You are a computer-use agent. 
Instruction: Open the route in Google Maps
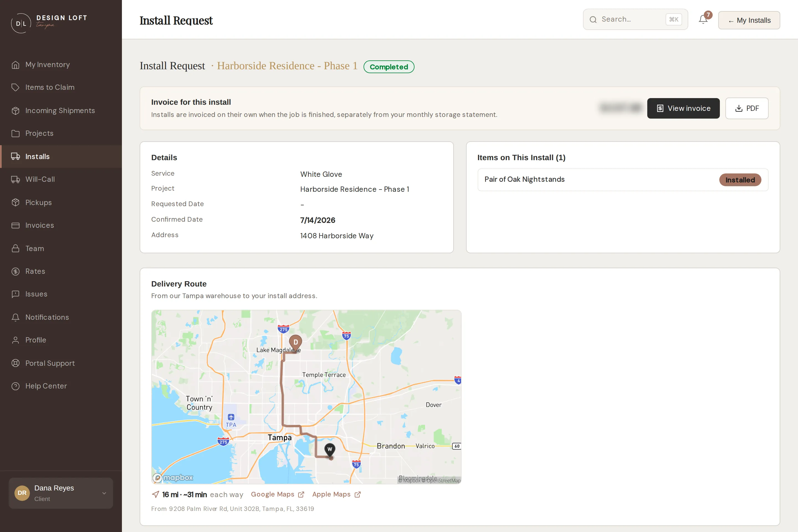click(x=277, y=494)
